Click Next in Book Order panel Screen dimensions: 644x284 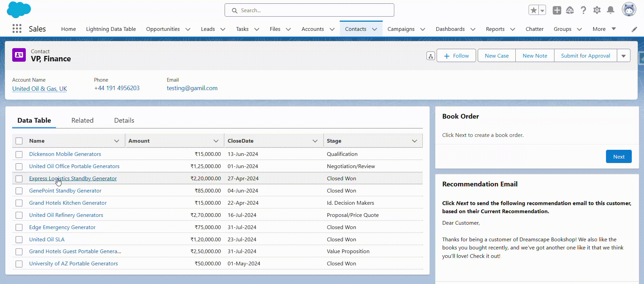(619, 157)
